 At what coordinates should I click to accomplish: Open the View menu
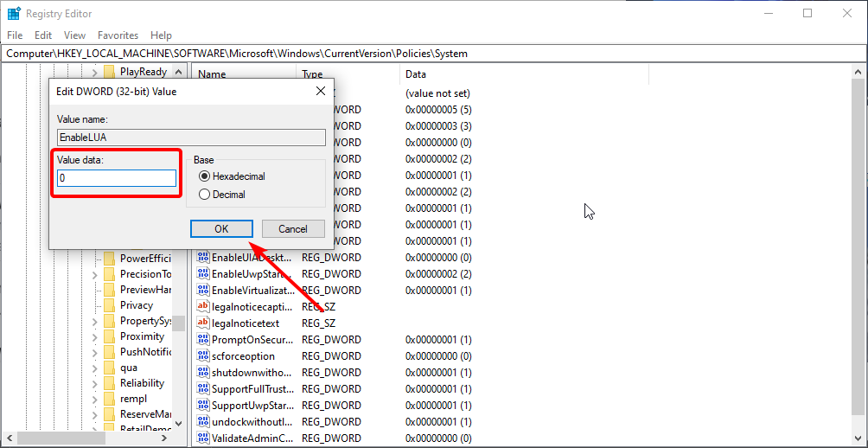click(74, 35)
